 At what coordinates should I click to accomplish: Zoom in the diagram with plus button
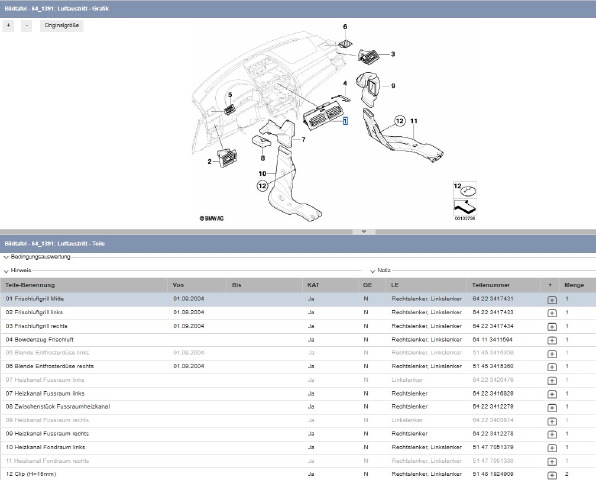tap(8, 25)
